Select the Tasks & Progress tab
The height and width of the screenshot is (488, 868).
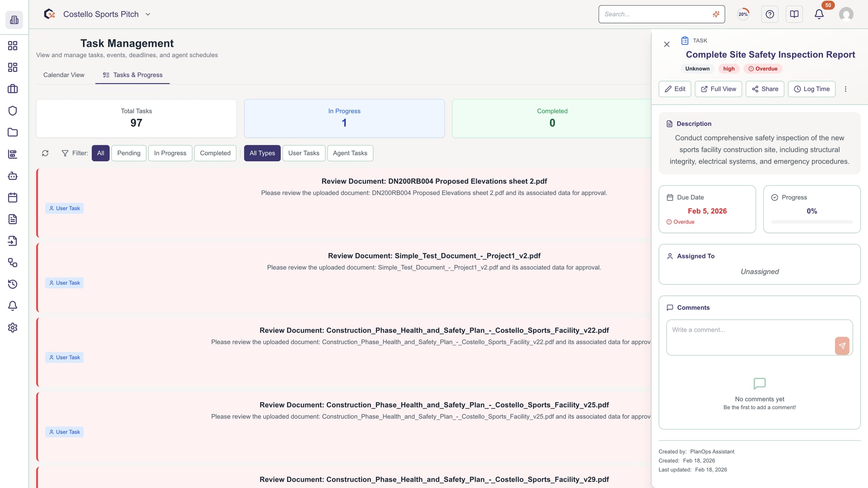pos(133,75)
